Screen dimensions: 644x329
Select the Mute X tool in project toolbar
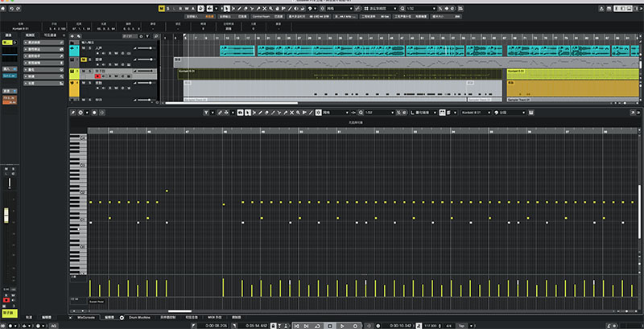[x=265, y=8]
